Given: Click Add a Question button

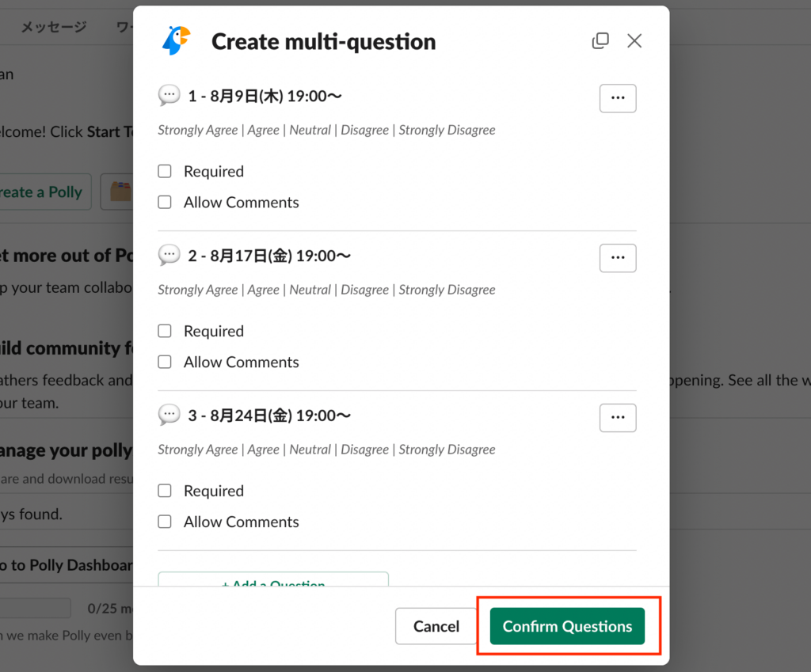Looking at the screenshot, I should click(x=273, y=581).
